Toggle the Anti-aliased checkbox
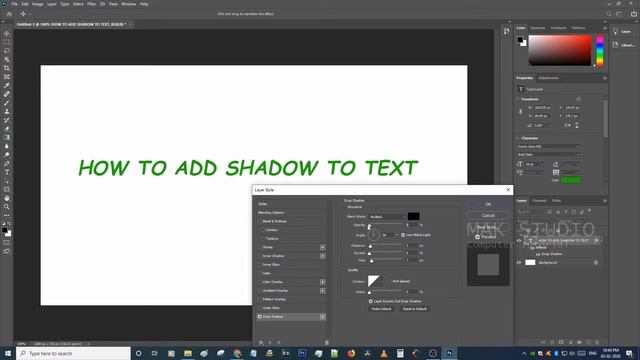The height and width of the screenshot is (360, 640). tap(390, 281)
